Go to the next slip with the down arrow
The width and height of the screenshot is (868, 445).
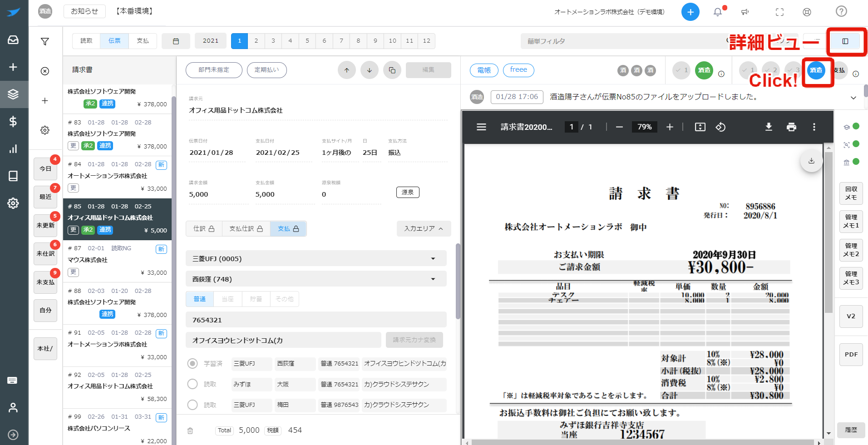370,70
